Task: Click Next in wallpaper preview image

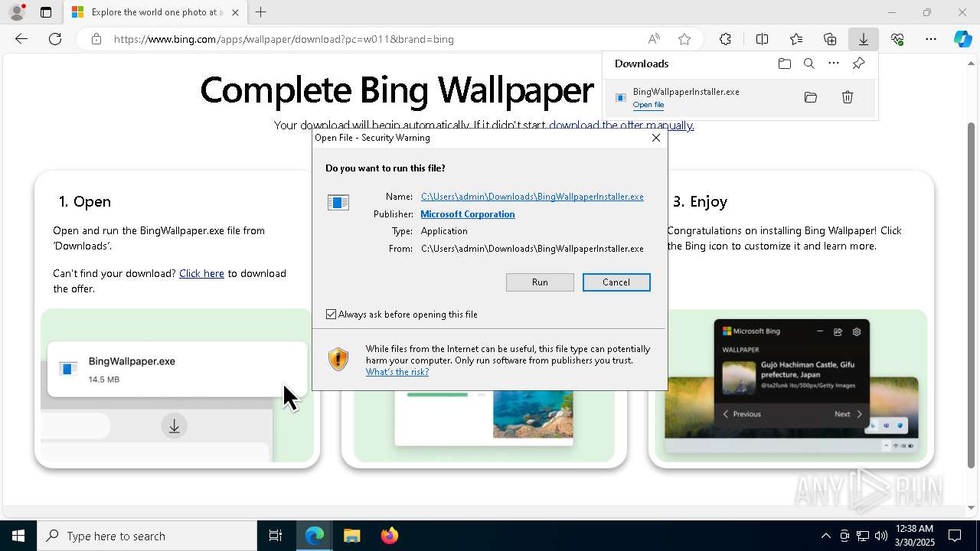Action: 848,414
